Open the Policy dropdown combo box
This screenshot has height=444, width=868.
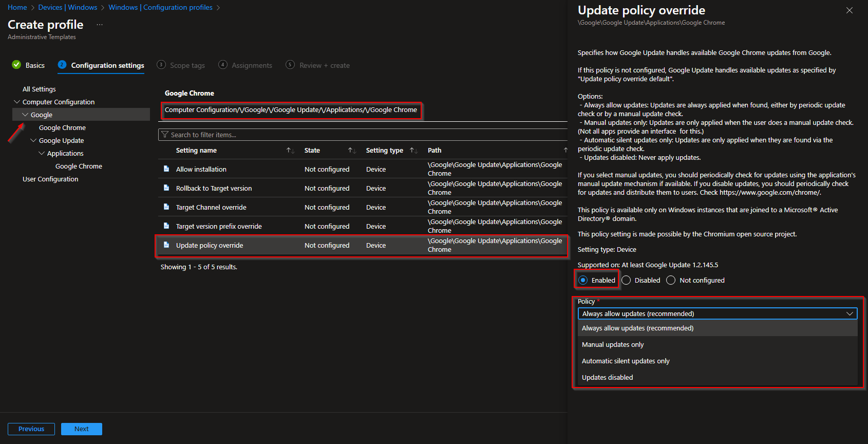pyautogui.click(x=718, y=313)
